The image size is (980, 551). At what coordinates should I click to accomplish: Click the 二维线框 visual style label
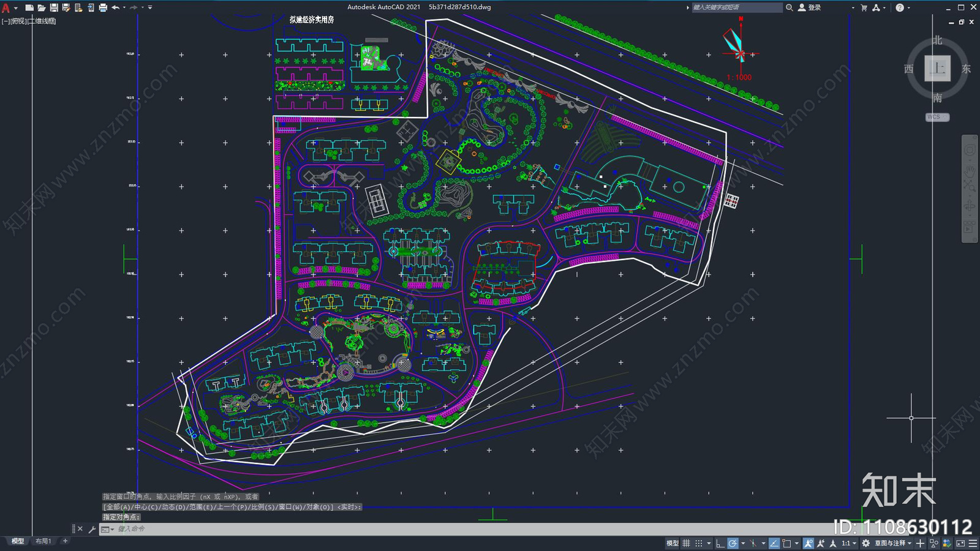point(42,21)
